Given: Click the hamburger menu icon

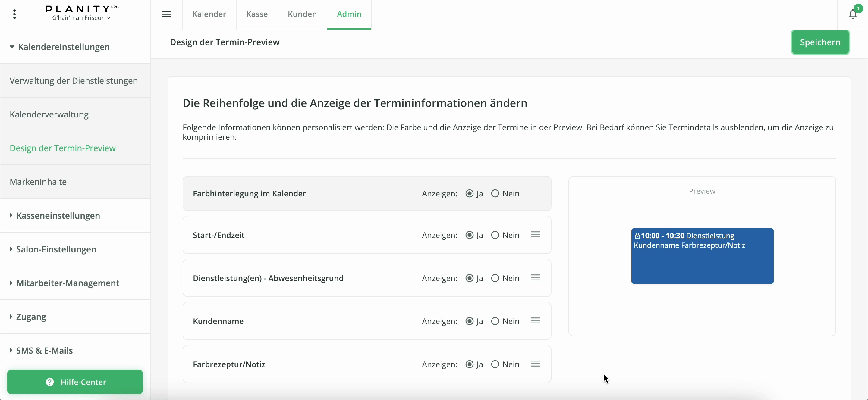Looking at the screenshot, I should [x=166, y=14].
